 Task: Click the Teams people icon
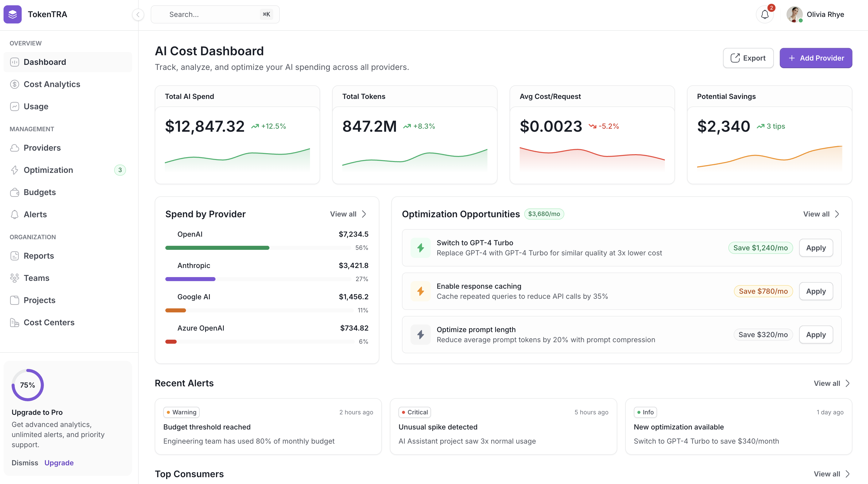click(x=14, y=278)
